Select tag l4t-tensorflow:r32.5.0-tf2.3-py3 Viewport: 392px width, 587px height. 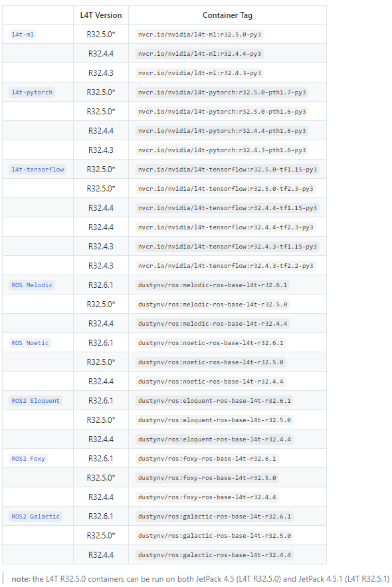(225, 189)
